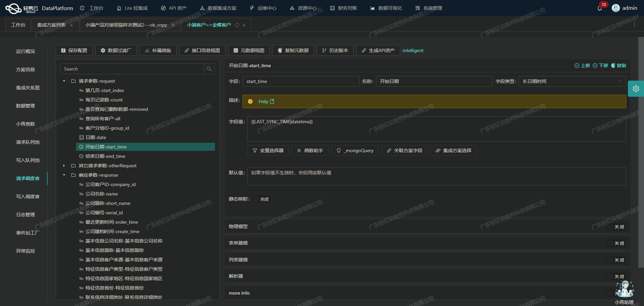Select tree item 第几页-start_index
Viewport: 644px width, 306px height.
[x=105, y=90]
